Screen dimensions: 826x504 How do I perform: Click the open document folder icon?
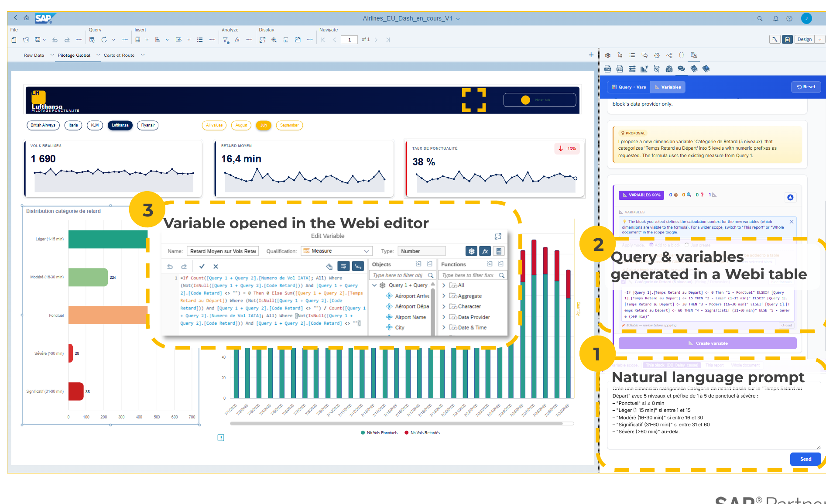coord(26,40)
